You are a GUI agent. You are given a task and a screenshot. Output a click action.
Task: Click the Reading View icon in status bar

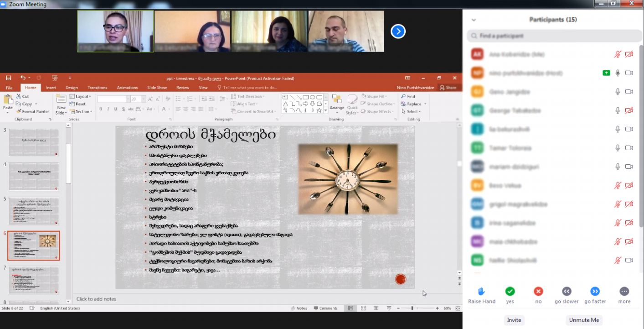(x=376, y=308)
